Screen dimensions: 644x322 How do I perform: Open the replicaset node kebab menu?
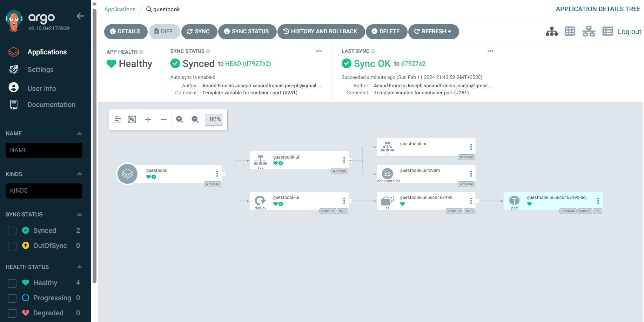pyautogui.click(x=471, y=201)
